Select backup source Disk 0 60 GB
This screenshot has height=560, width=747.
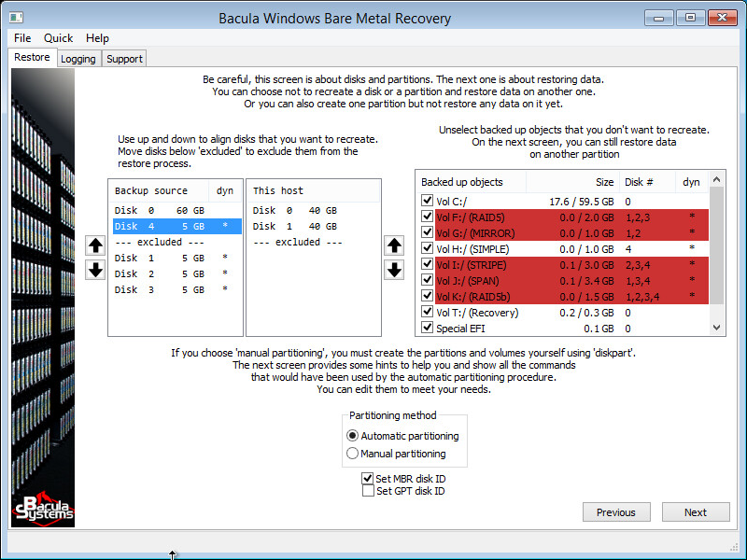click(x=177, y=211)
